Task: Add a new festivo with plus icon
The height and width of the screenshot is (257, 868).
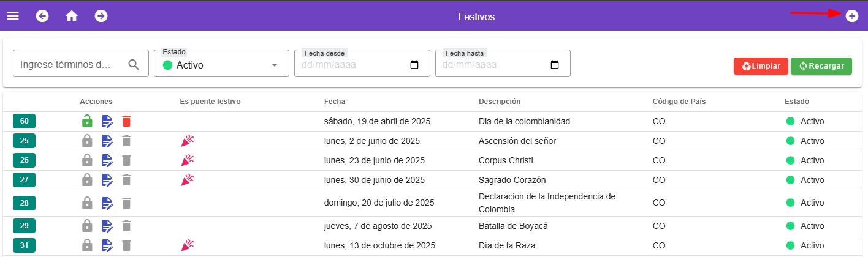Action: click(851, 16)
